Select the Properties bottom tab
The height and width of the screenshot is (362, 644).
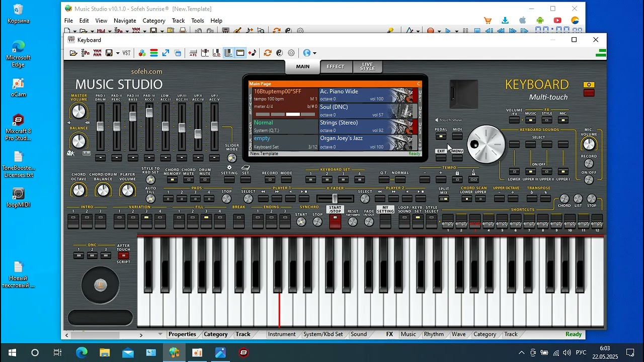pyautogui.click(x=182, y=334)
